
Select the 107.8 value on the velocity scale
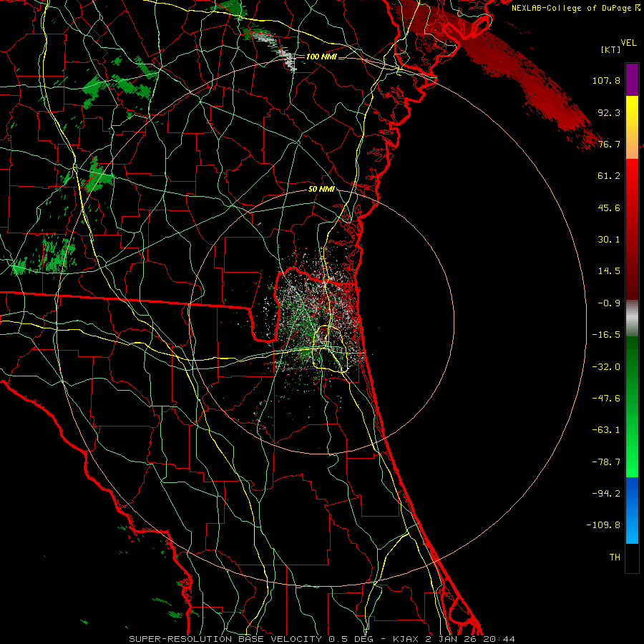606,80
